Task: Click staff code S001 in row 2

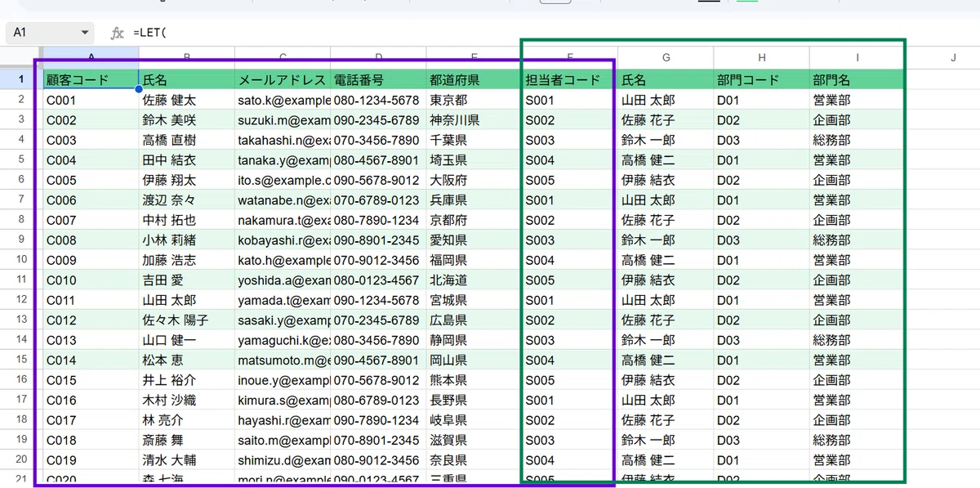Action: click(570, 101)
